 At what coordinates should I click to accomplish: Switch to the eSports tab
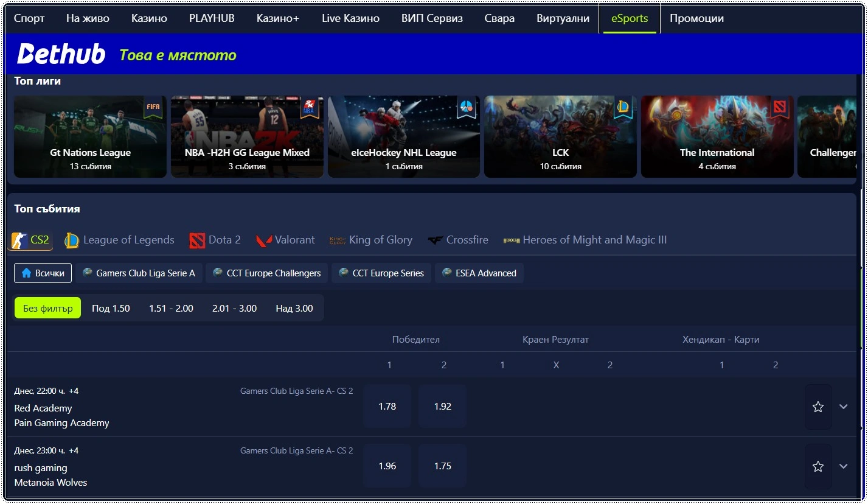[630, 18]
